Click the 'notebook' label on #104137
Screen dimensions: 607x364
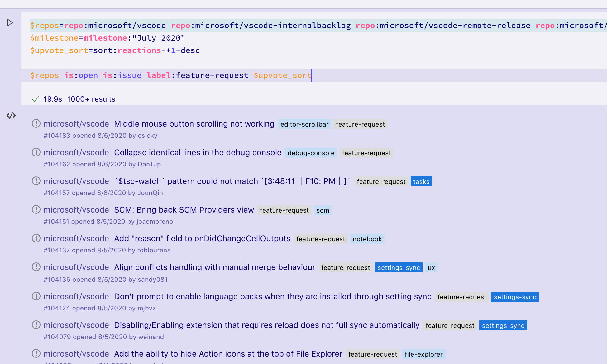click(367, 239)
